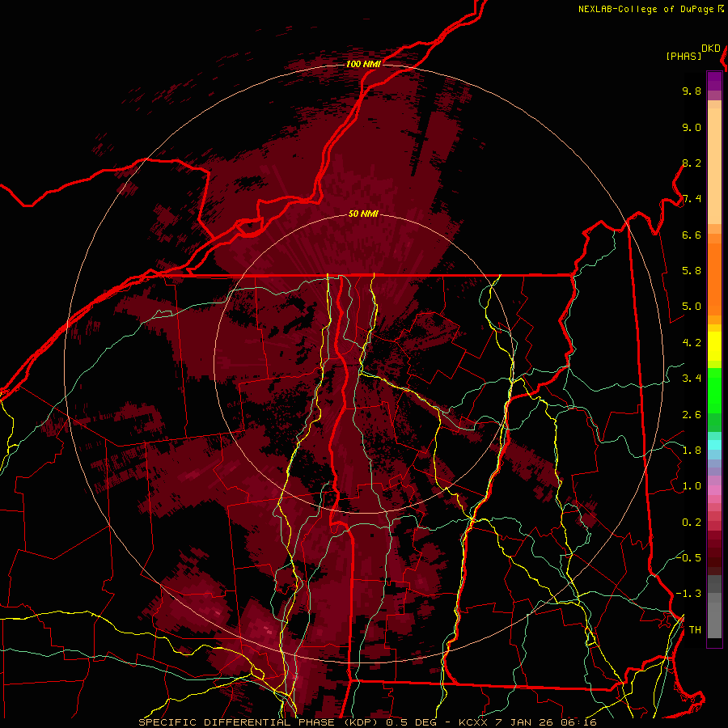
Task: Pick the bright green band of the color bar
Action: [714, 390]
